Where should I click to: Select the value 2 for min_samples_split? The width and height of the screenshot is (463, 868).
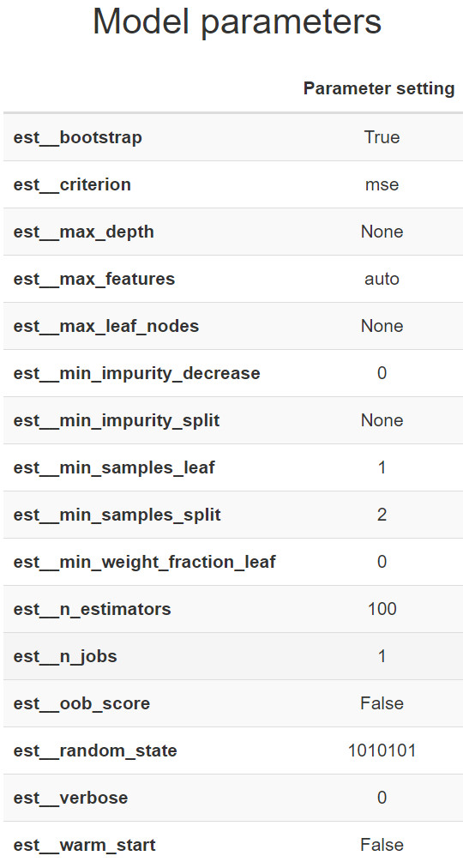[x=382, y=515]
